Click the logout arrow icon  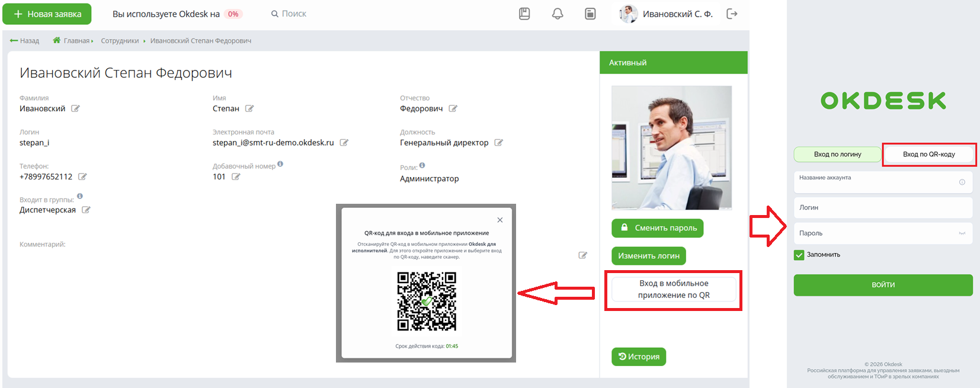click(x=732, y=14)
